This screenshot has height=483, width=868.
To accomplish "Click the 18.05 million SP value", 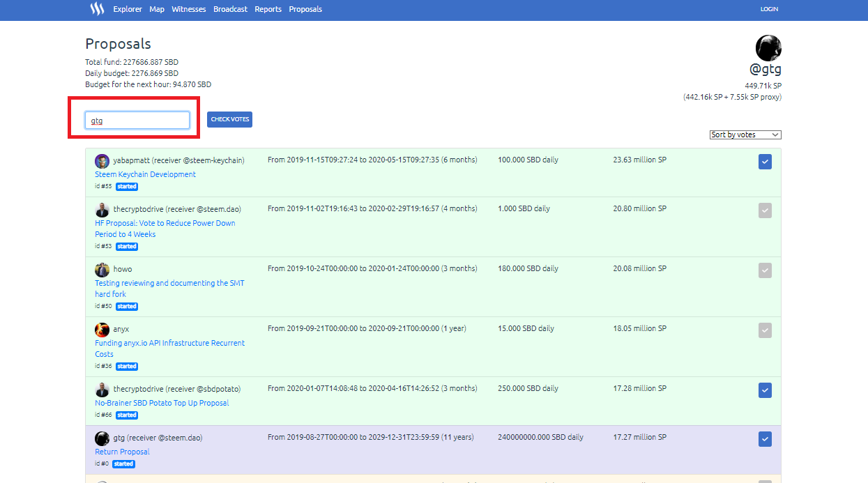I will (x=639, y=329).
